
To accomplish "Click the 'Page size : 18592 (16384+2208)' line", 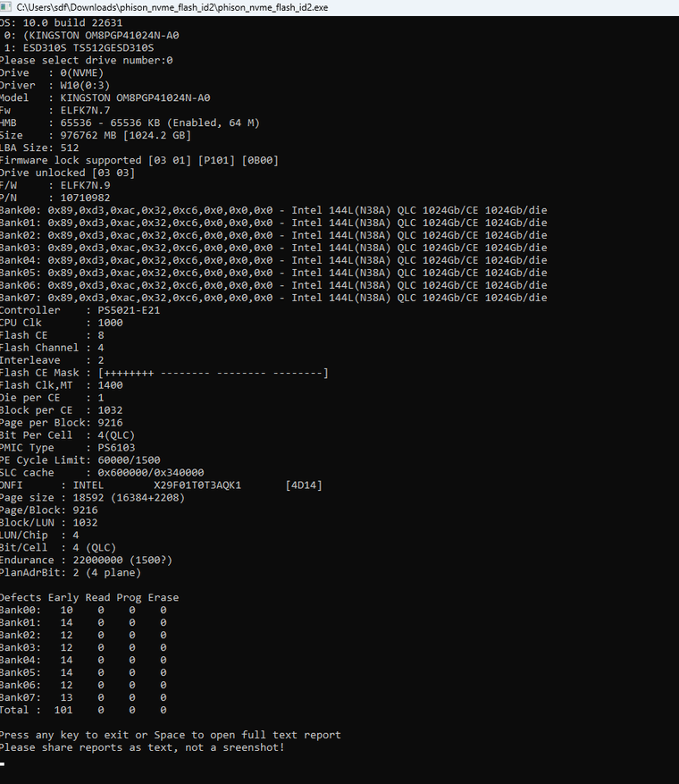I will point(92,498).
